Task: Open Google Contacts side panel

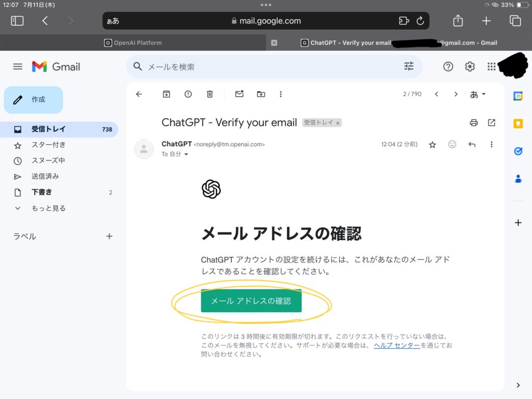Action: (518, 179)
